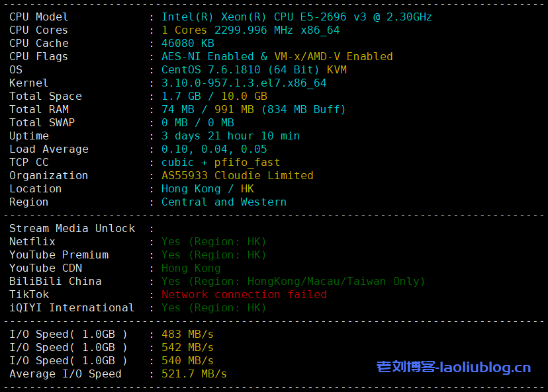The image size is (548, 392).
Task: Click the kernel version 3.10.0-957.1.3.el7.x86_64
Action: click(x=244, y=83)
